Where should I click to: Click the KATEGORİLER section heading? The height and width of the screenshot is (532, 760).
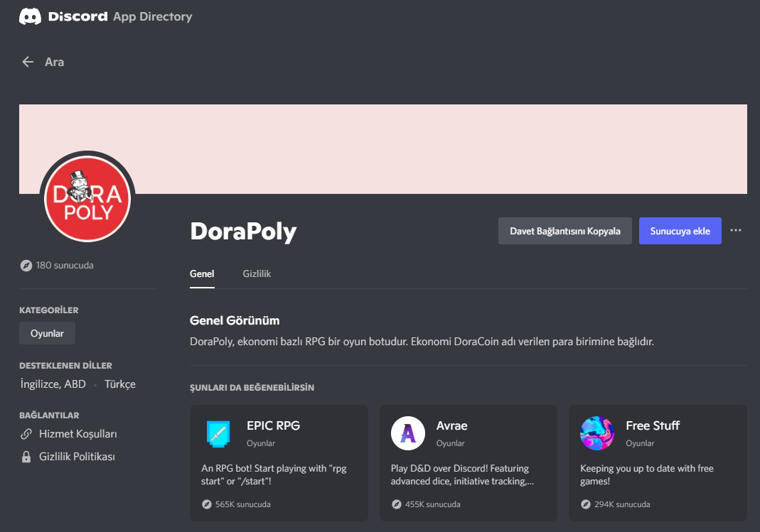pyautogui.click(x=49, y=310)
